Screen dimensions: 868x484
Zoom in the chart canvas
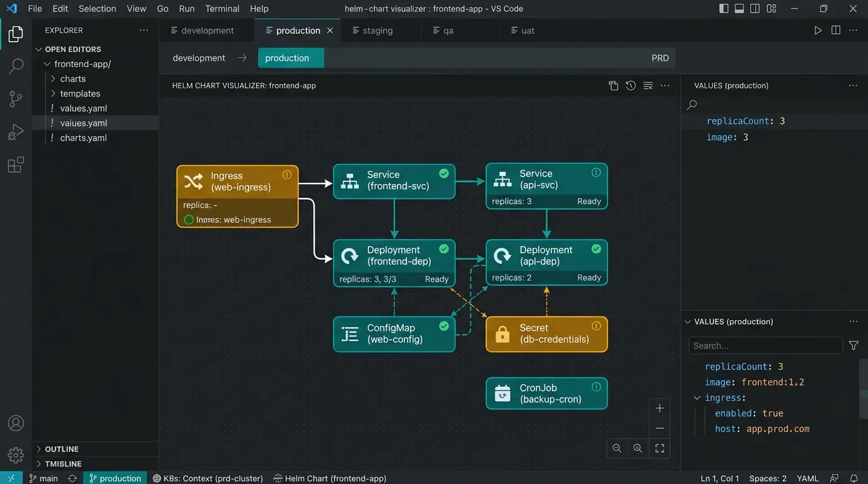coord(638,448)
